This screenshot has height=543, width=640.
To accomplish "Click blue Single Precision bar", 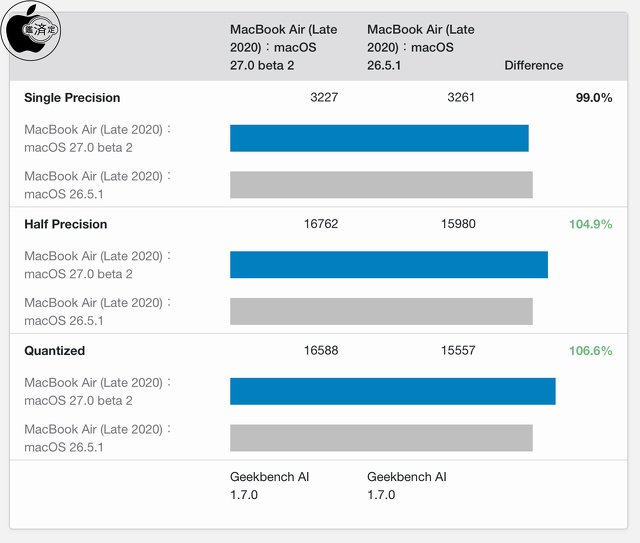I will (379, 138).
